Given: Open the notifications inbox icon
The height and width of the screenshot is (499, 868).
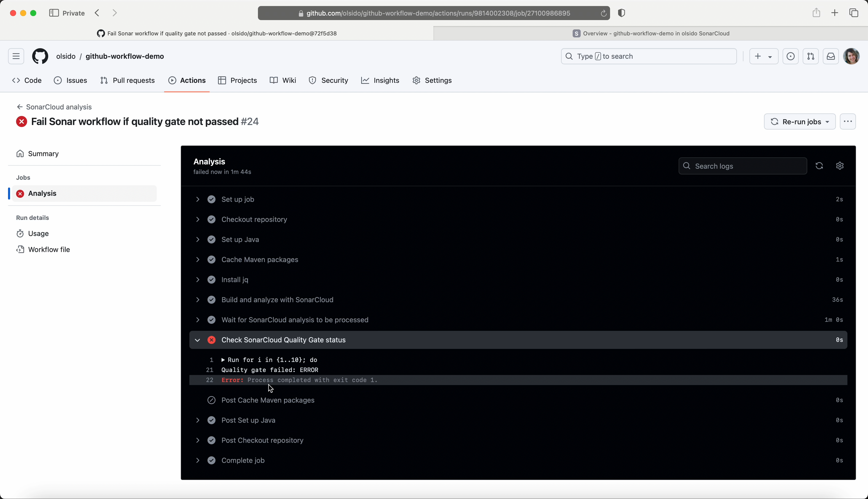Looking at the screenshot, I should (831, 56).
